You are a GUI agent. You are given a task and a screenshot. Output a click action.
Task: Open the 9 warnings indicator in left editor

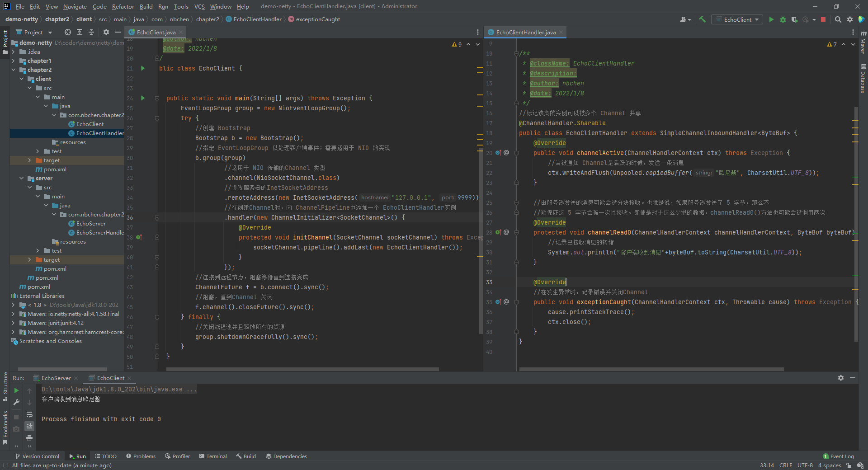click(x=457, y=44)
